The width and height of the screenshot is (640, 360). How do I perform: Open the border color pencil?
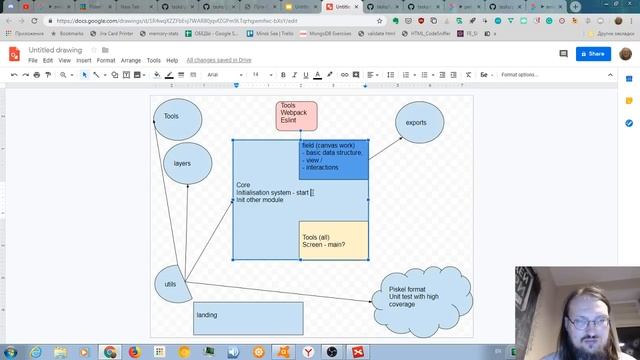(169, 75)
